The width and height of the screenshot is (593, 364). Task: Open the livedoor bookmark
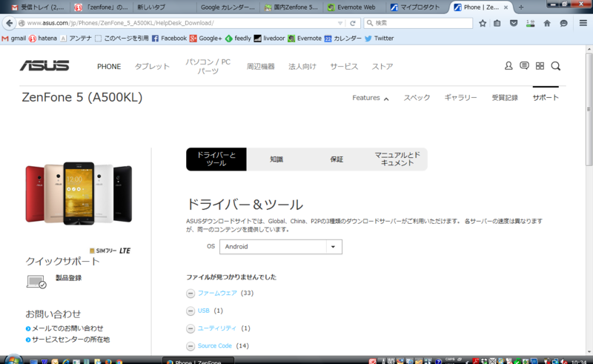coord(269,39)
